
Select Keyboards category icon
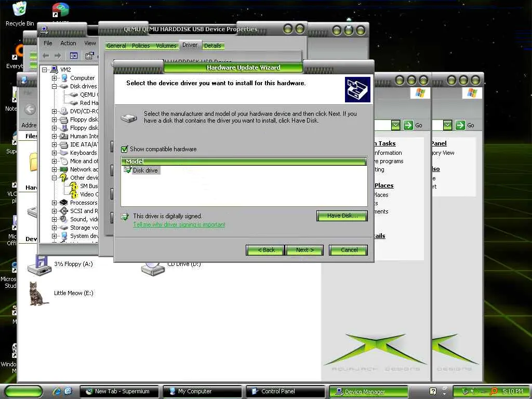click(64, 153)
